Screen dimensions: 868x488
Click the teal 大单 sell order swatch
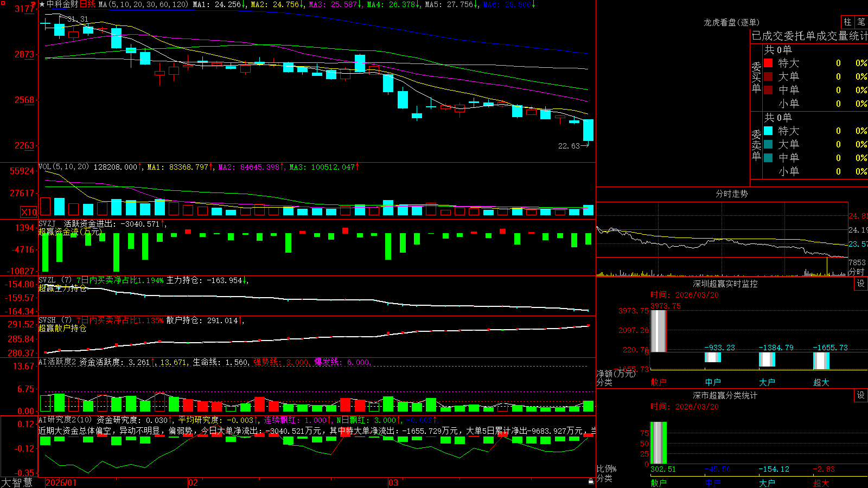pos(768,144)
